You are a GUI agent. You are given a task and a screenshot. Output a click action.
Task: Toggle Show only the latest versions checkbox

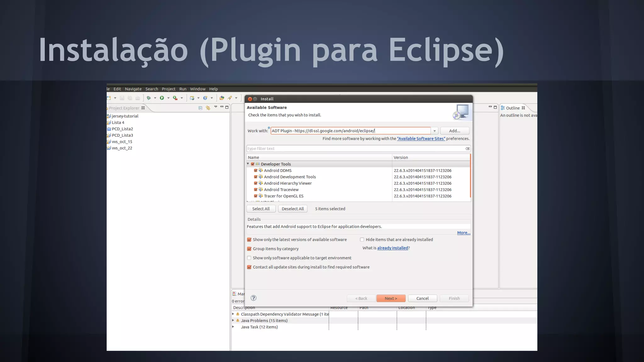click(x=249, y=239)
